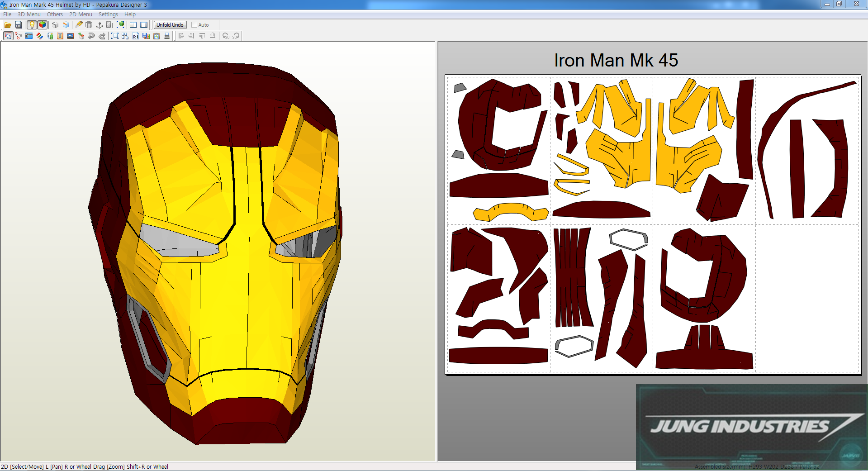Select the 'Iron Man Mk 45' title text
This screenshot has width=868, height=471.
(616, 60)
